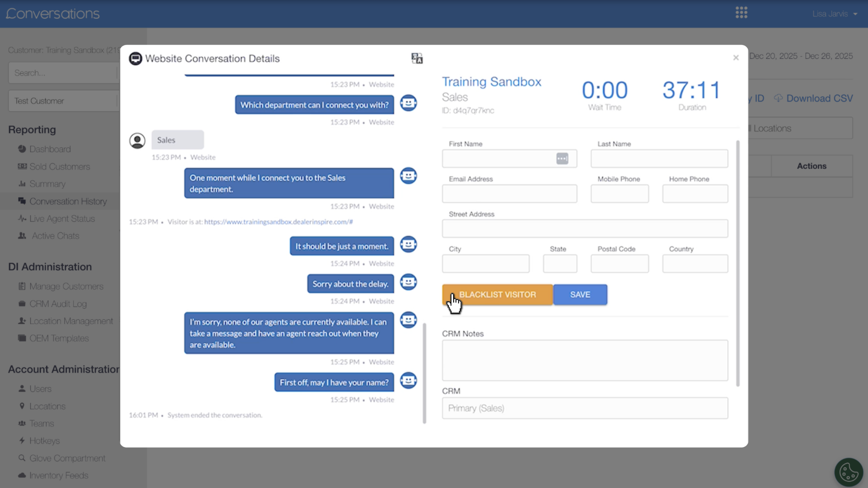Close the Website Conversation Details dialog
Viewport: 868px width, 488px height.
pyautogui.click(x=736, y=58)
